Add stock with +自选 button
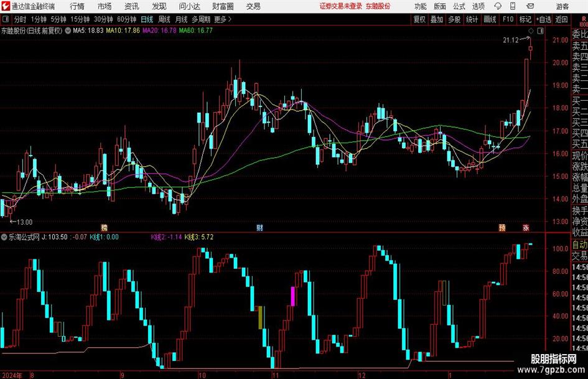 [544, 19]
